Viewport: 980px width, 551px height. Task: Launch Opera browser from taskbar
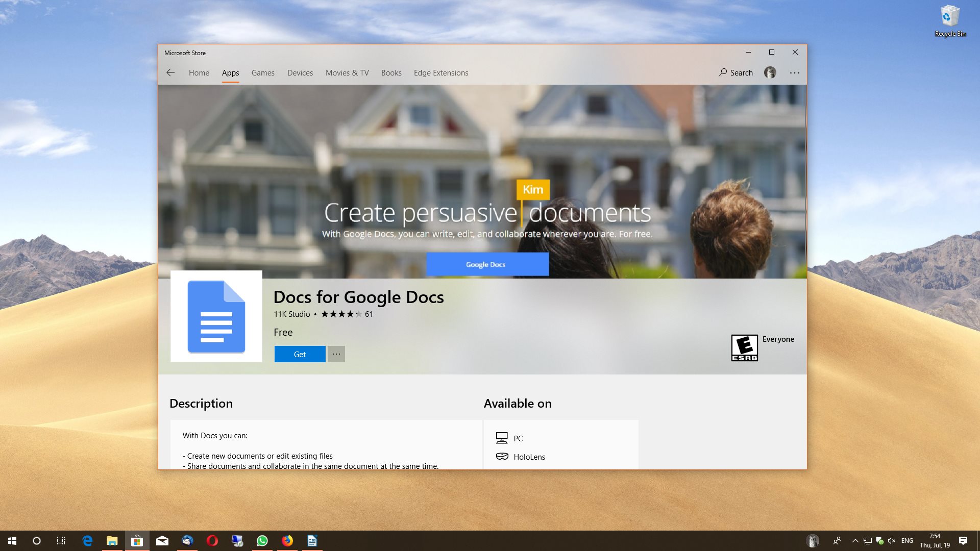pos(212,541)
